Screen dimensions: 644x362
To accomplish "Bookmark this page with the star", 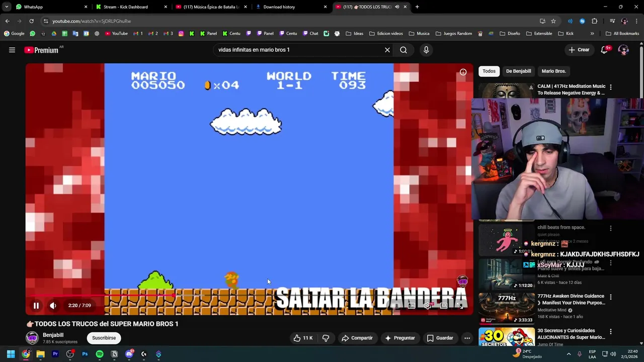I will point(553,21).
